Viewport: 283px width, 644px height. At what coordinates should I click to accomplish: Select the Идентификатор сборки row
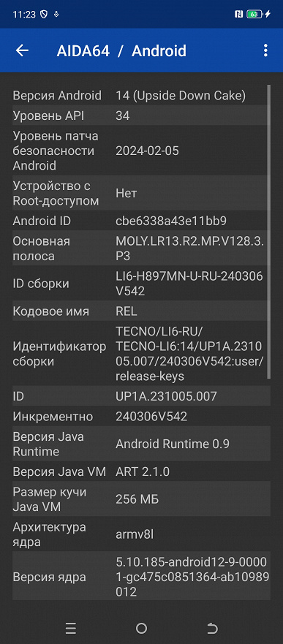point(141,353)
